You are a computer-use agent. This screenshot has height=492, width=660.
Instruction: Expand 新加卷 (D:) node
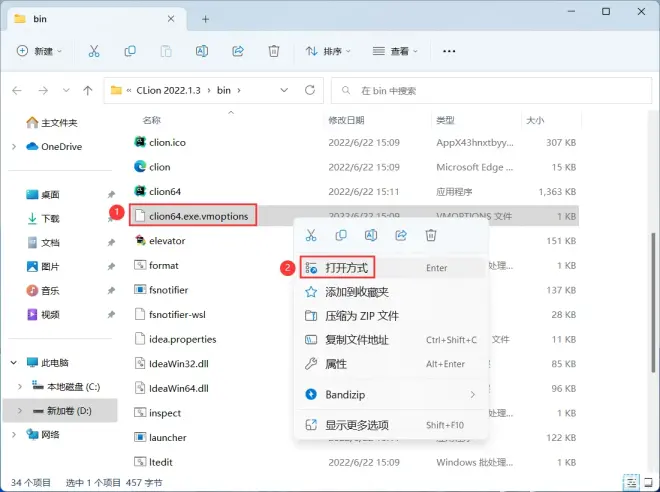pos(20,411)
